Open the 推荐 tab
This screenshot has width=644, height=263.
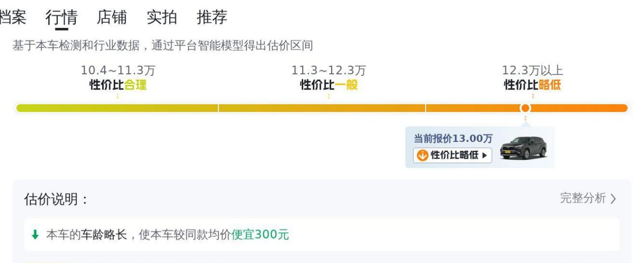[212, 17]
